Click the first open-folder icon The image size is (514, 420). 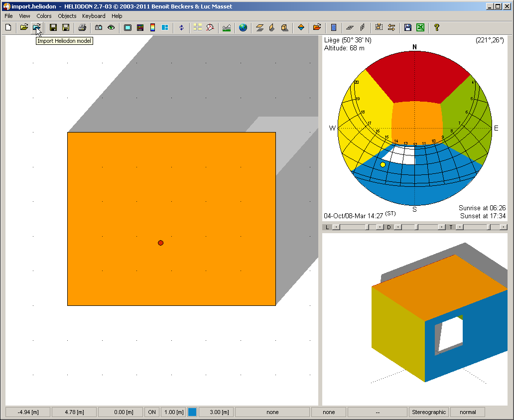point(24,27)
